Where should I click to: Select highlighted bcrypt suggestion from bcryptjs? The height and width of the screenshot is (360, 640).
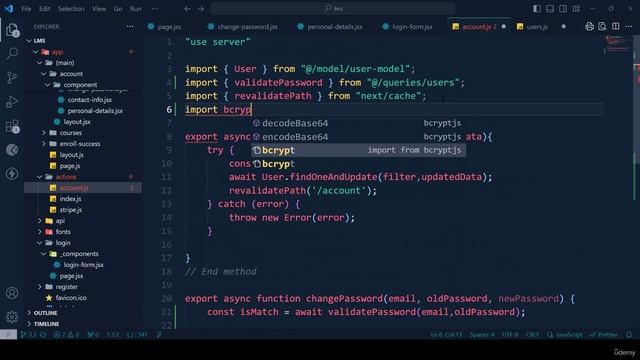coord(358,150)
